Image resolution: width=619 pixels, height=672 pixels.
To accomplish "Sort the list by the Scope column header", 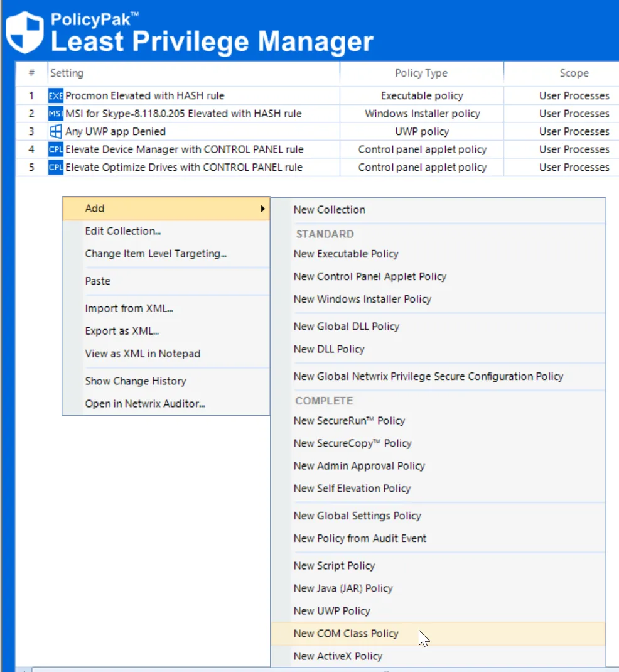I will 574,73.
